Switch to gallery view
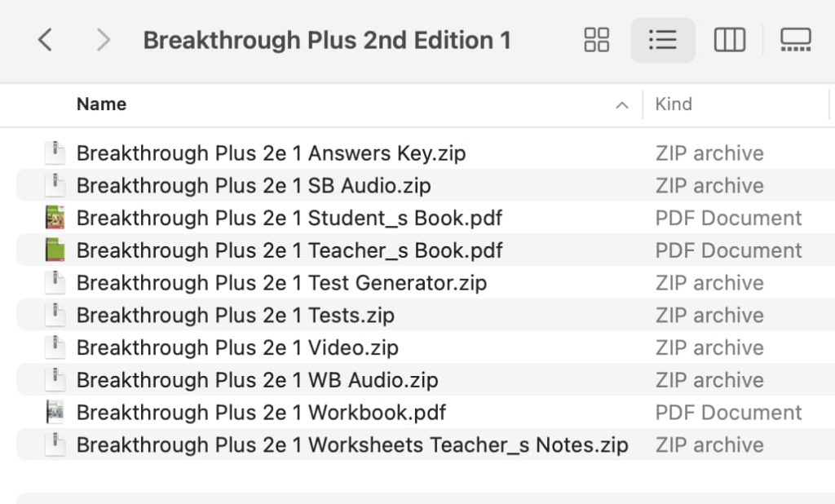This screenshot has height=504, width=835. coord(796,39)
